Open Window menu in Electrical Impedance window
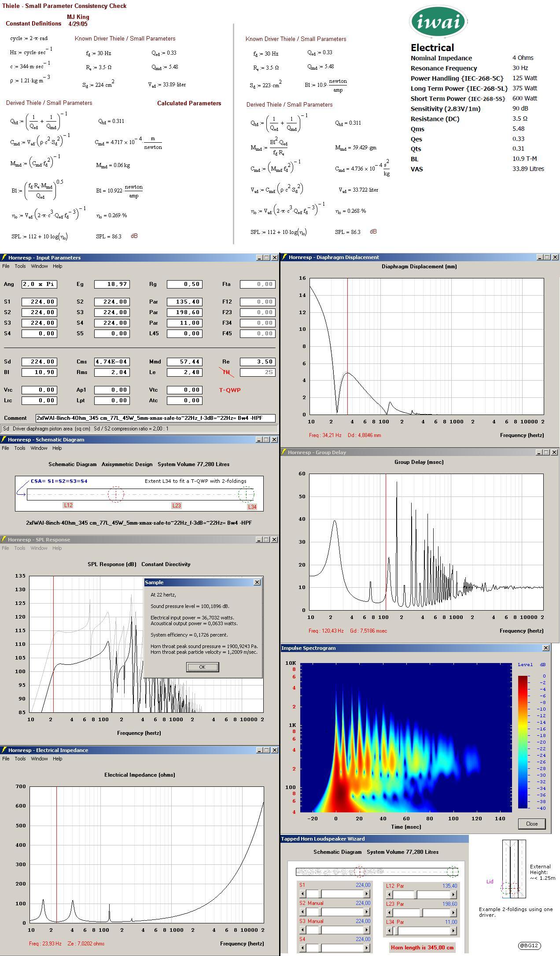Viewport: 560px width, 956px height. (x=39, y=759)
